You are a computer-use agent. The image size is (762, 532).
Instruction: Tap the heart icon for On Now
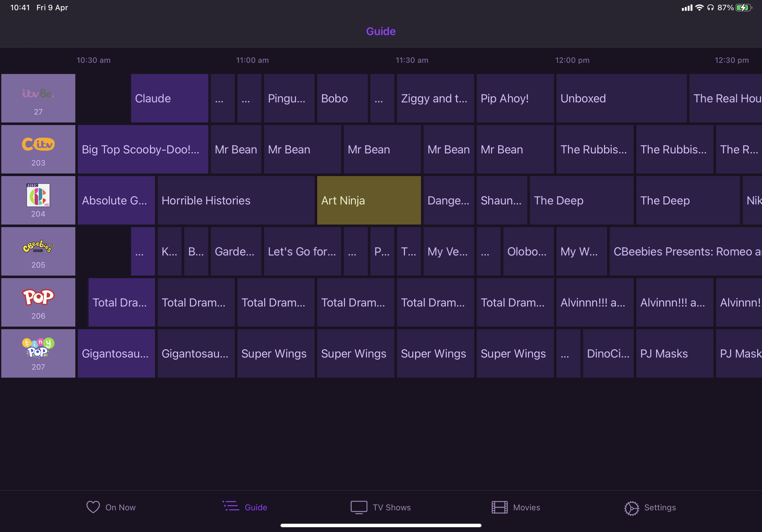pos(93,507)
